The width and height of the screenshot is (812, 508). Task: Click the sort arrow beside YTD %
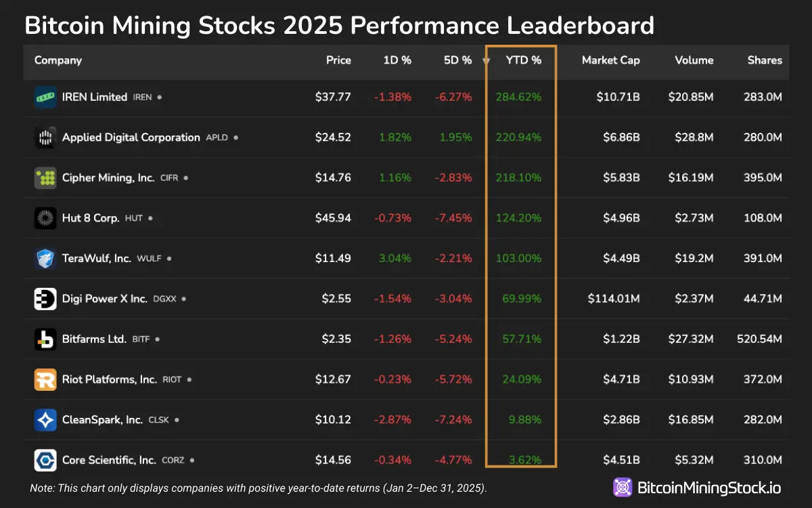tap(486, 61)
